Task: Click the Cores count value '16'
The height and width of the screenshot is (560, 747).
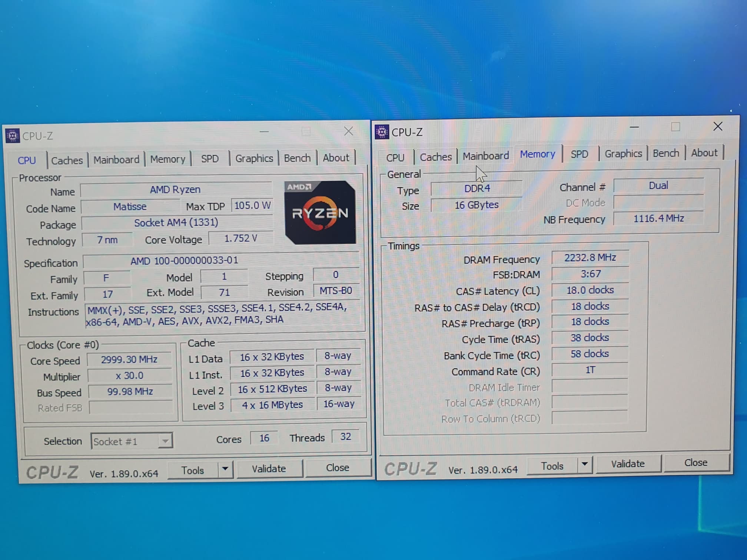Action: pyautogui.click(x=264, y=438)
